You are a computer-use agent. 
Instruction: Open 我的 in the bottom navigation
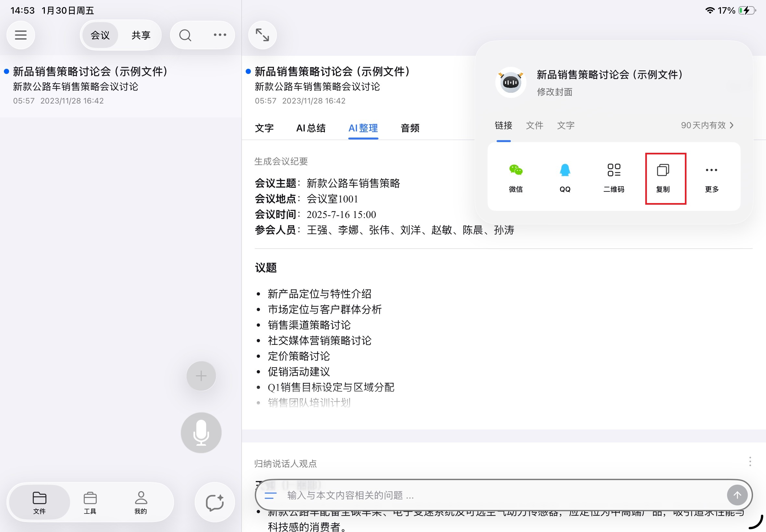tap(141, 502)
